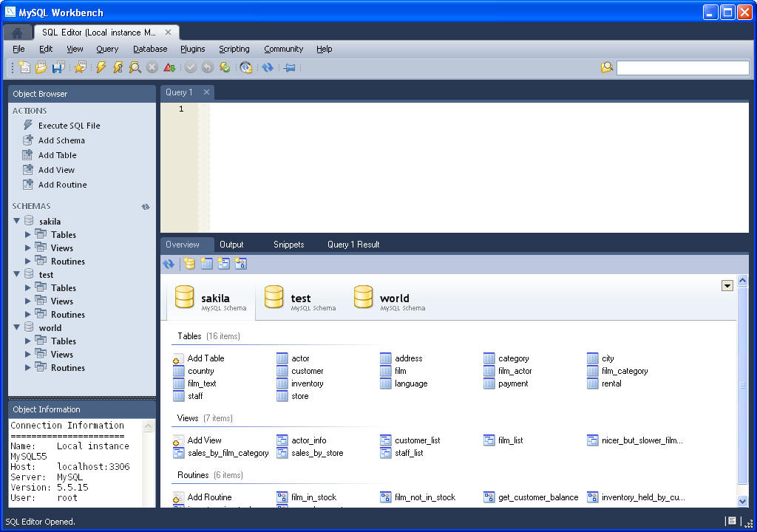Click Overview toolbar Add Routine icon

click(x=240, y=264)
